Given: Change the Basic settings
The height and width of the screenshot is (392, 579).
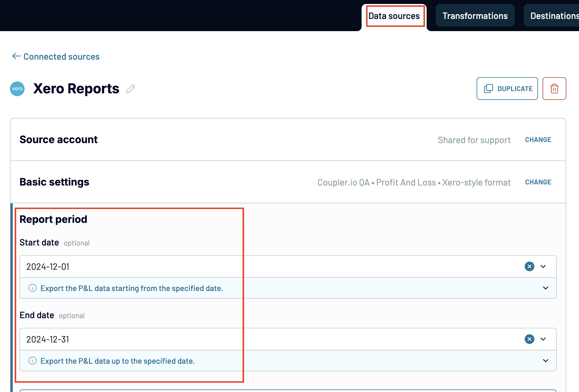Looking at the screenshot, I should (538, 182).
